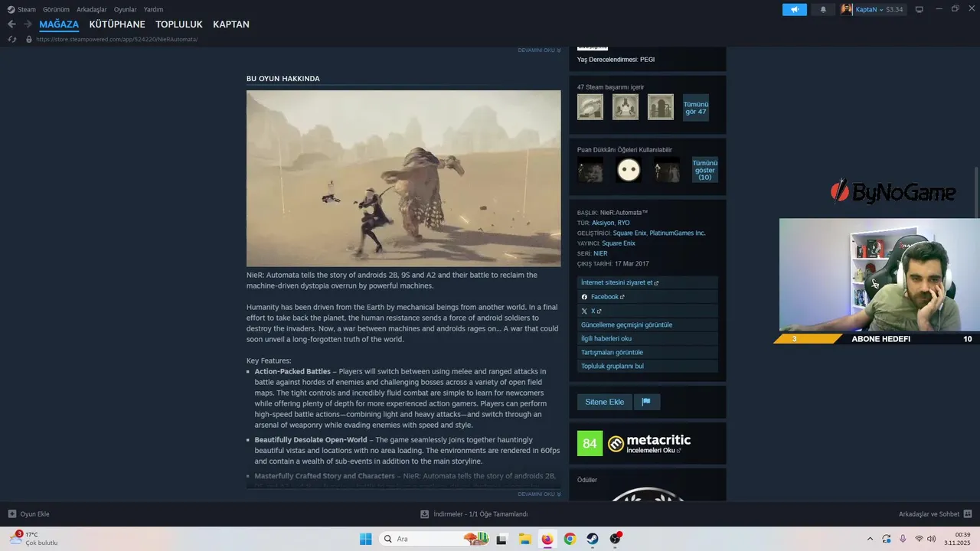The image size is (980, 551).
Task: Open File Explorer from the taskbar
Action: [524, 539]
